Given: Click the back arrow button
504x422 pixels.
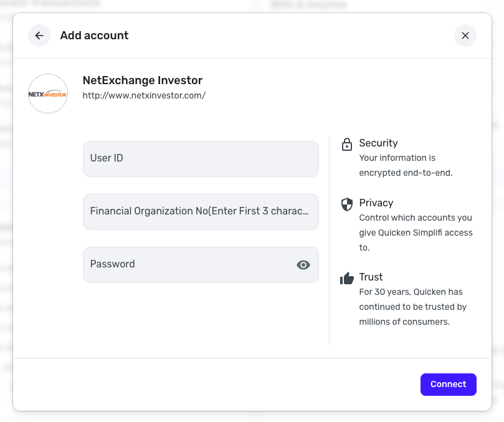Looking at the screenshot, I should click(39, 36).
